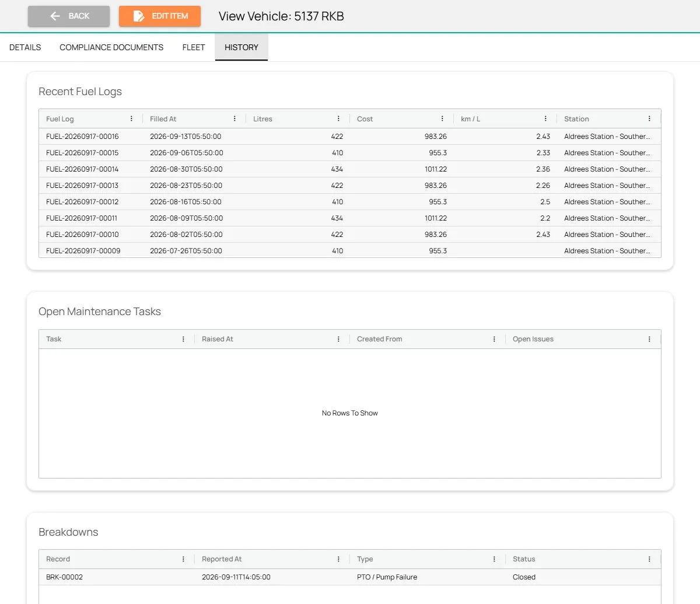Sort breakdowns by the Type column header
Screen dimensions: 700x604
click(365, 559)
